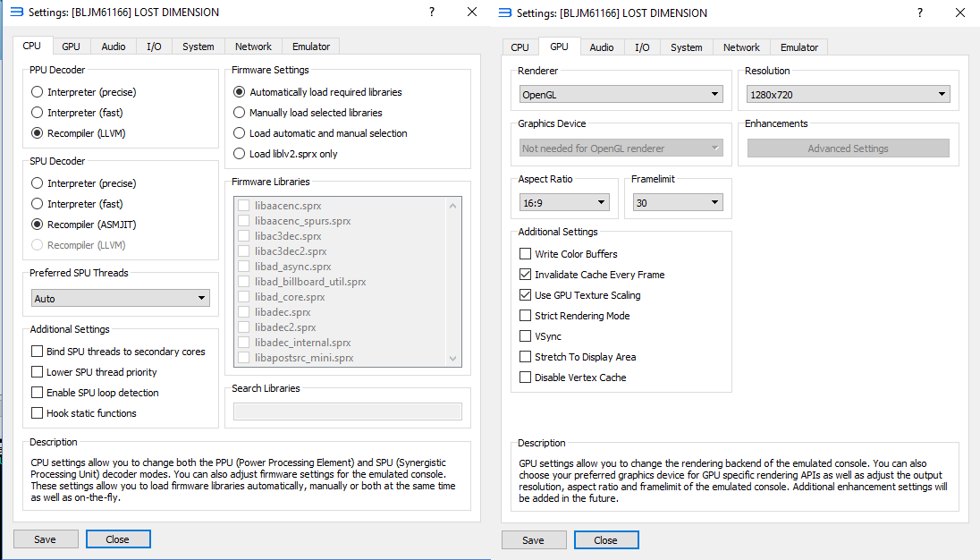Screen dimensions: 980x560
Task: Open the Renderer dropdown showing OpenGL
Action: [621, 94]
